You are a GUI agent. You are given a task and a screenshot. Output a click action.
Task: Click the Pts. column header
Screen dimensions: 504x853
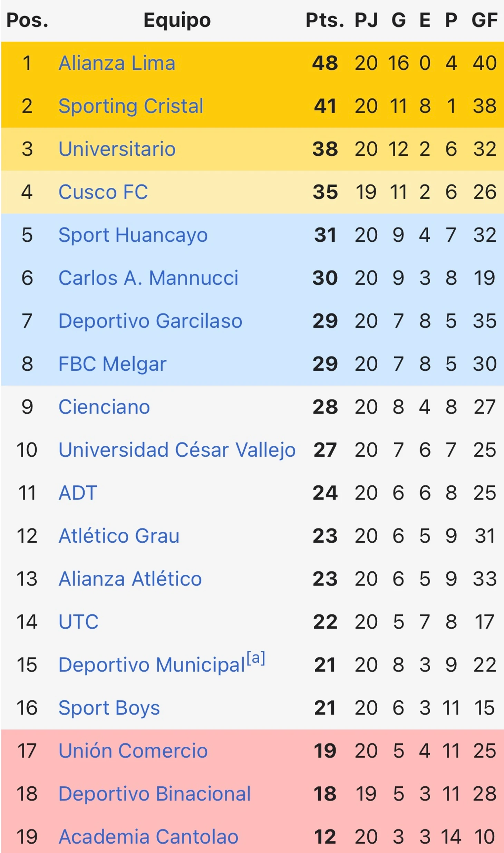325,20
